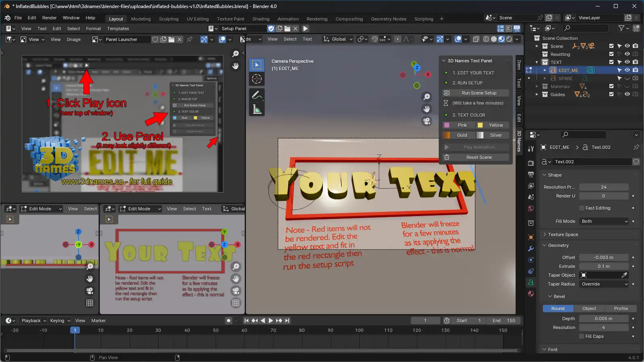Open the Render menu
The image size is (644, 362).
[x=49, y=18]
